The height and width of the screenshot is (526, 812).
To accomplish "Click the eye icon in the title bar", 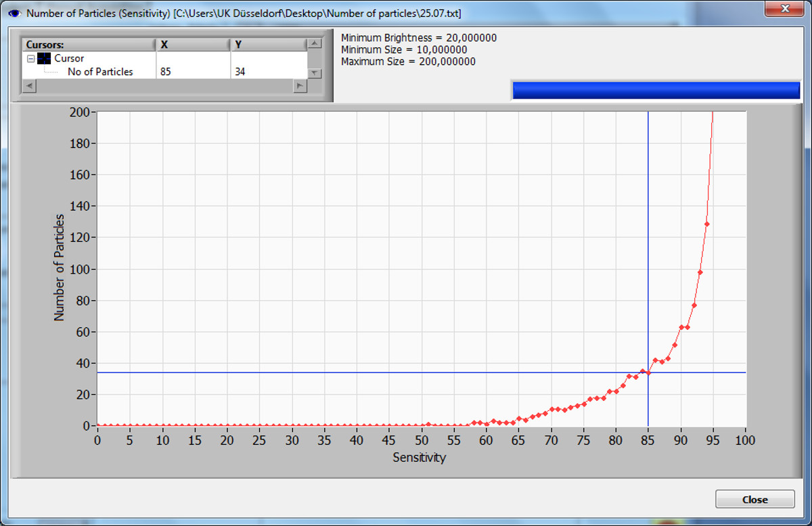I will click(x=15, y=13).
